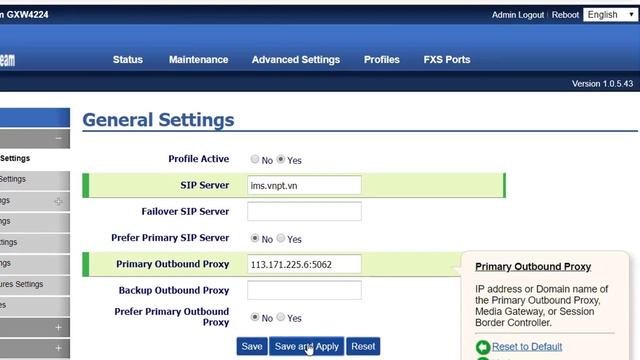Open the Status menu
This screenshot has width=640, height=360.
[128, 60]
